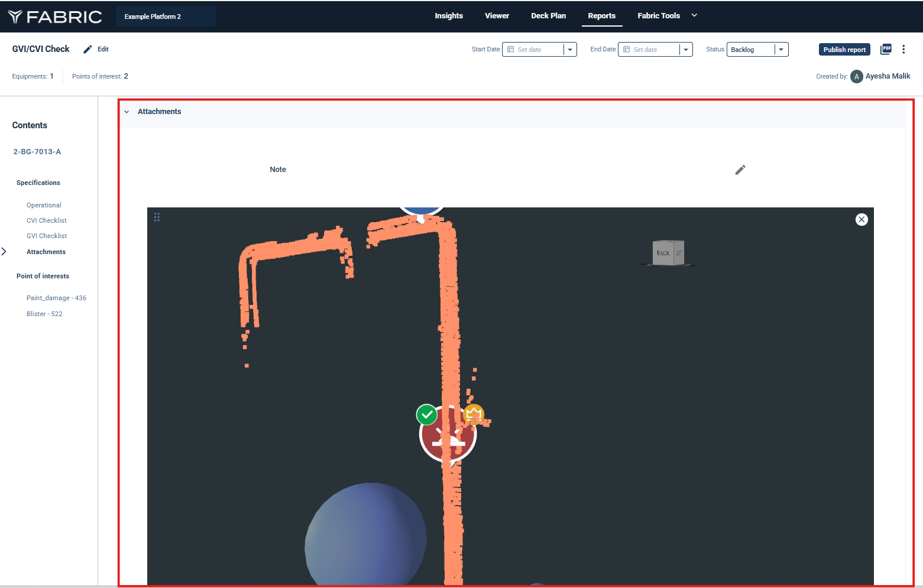Image resolution: width=923 pixels, height=588 pixels.
Task: Click the pencil Edit icon beside report title
Action: pyautogui.click(x=88, y=50)
